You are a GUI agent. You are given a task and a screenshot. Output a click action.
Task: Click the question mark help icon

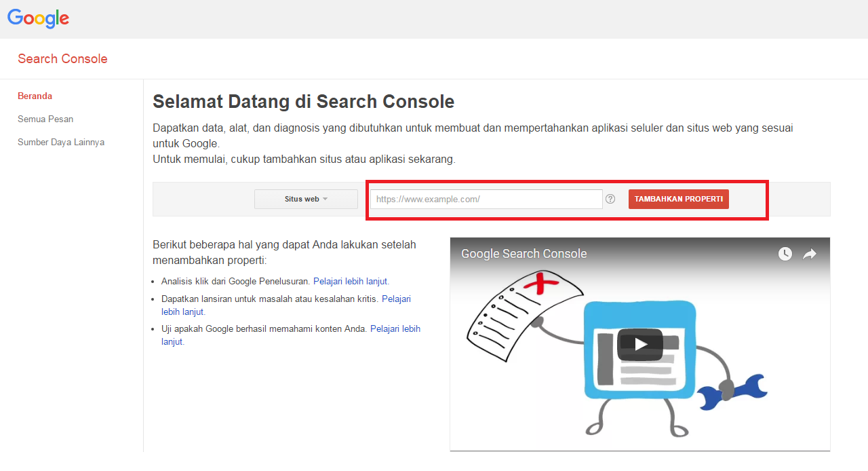tap(610, 199)
